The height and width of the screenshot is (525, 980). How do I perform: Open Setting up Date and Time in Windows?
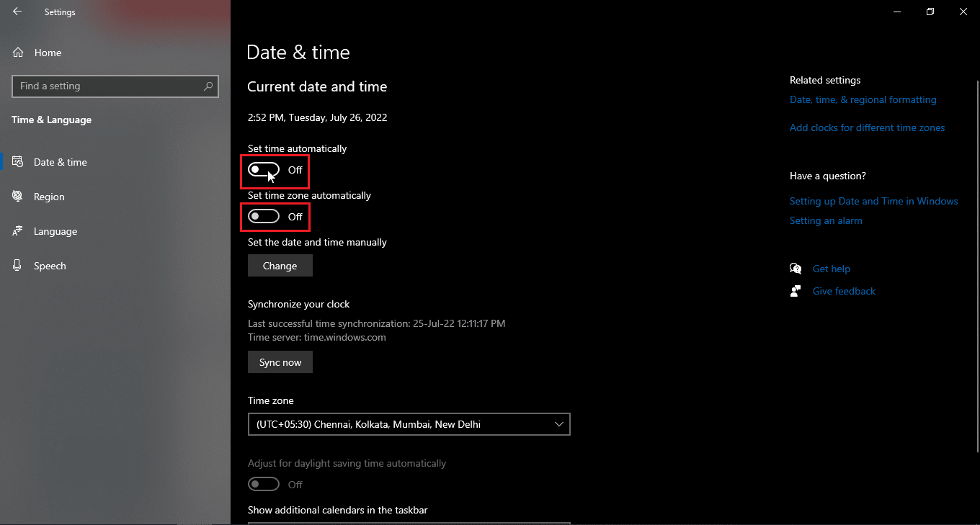pos(874,201)
